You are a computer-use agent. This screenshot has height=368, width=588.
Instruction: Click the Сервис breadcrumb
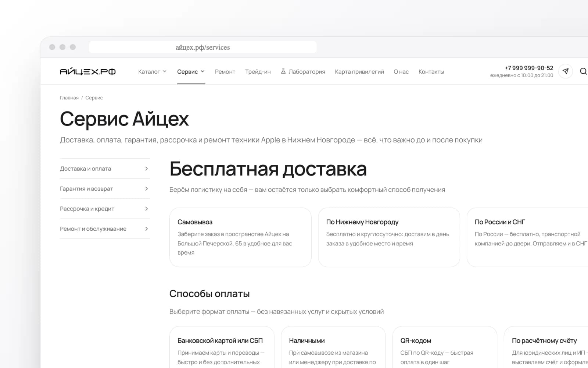point(94,98)
